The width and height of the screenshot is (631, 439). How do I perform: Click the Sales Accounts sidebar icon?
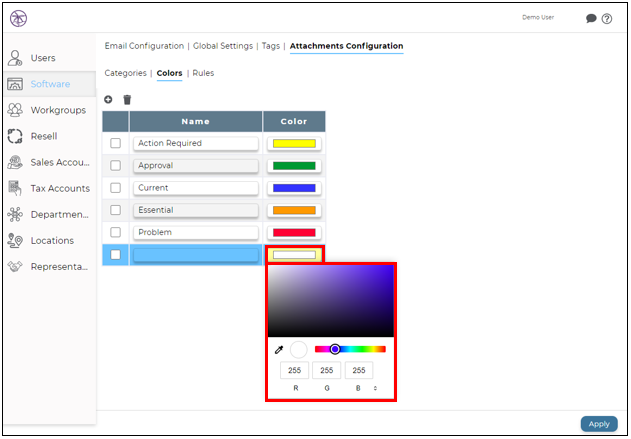(x=15, y=162)
